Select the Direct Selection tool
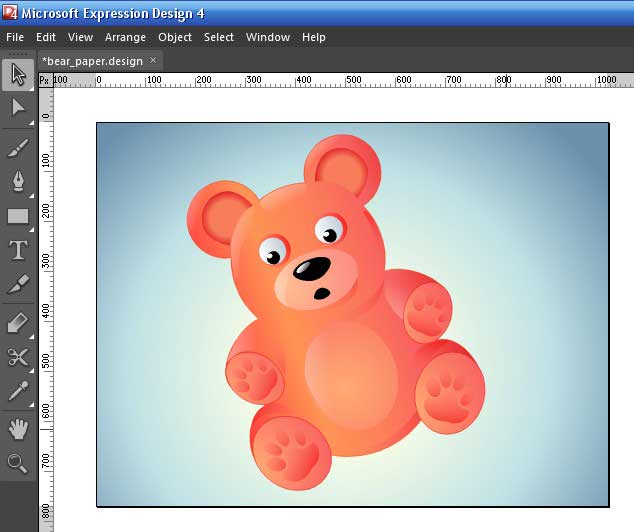 (18, 108)
